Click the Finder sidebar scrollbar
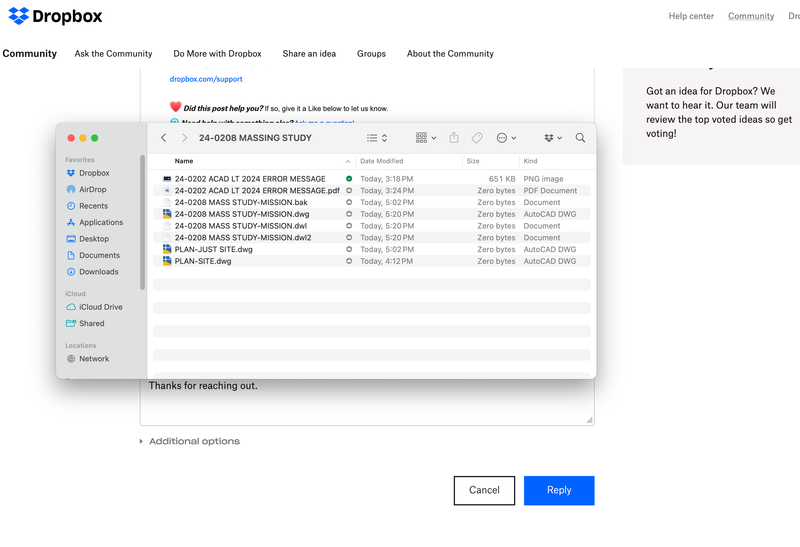The height and width of the screenshot is (547, 800). (142, 222)
